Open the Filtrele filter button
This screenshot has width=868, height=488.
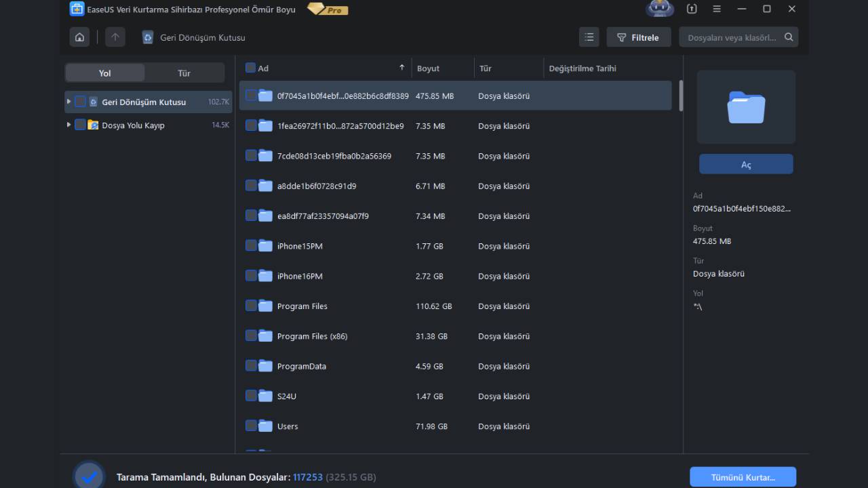638,37
